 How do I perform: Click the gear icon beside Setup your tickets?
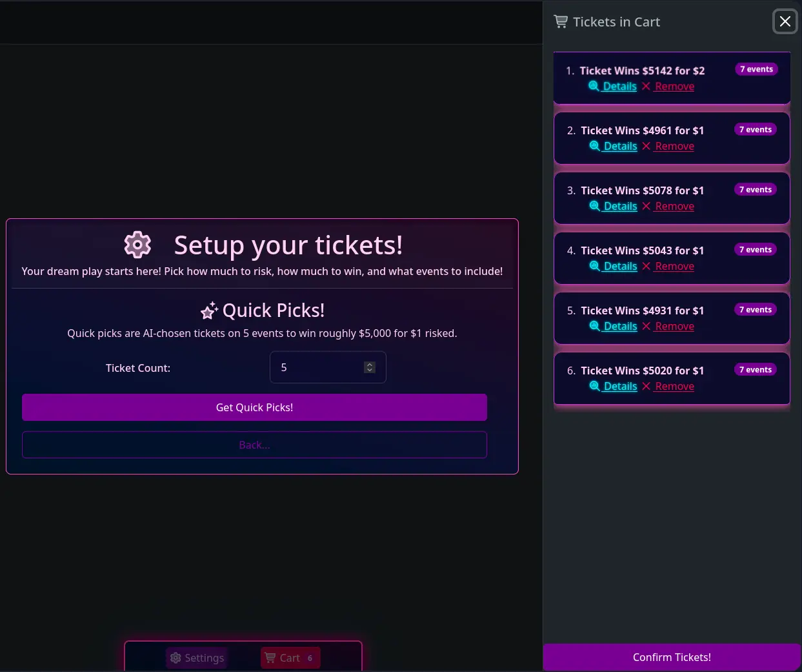[137, 245]
